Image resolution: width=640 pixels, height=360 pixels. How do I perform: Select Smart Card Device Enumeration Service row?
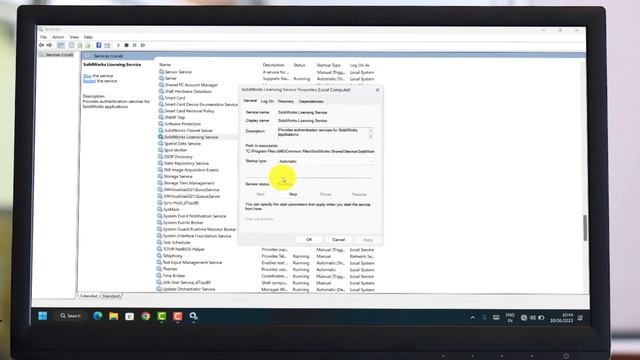point(201,104)
